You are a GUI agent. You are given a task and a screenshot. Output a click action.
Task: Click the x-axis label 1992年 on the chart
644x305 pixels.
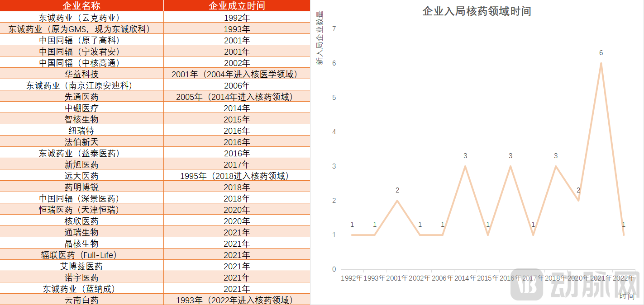[x=352, y=278]
